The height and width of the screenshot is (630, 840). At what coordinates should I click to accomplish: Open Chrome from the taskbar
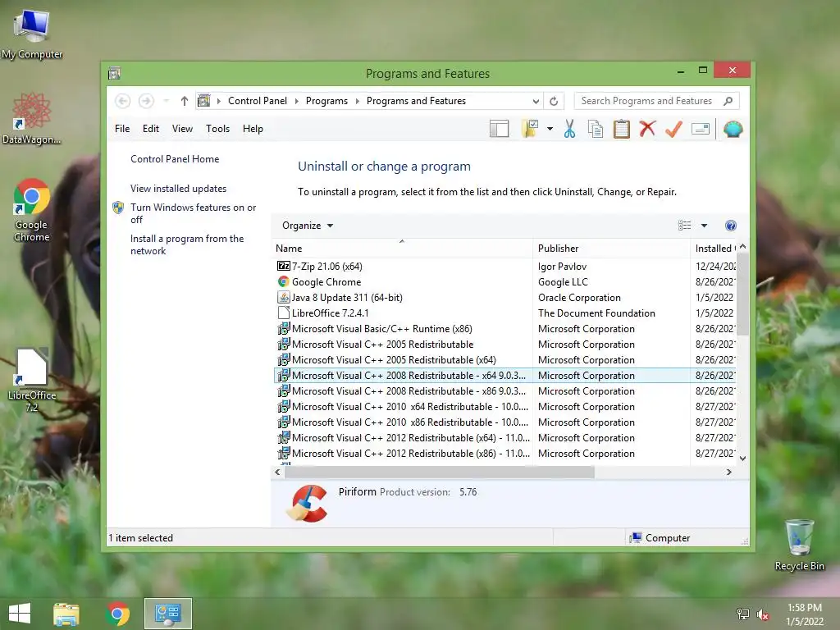pos(118,614)
